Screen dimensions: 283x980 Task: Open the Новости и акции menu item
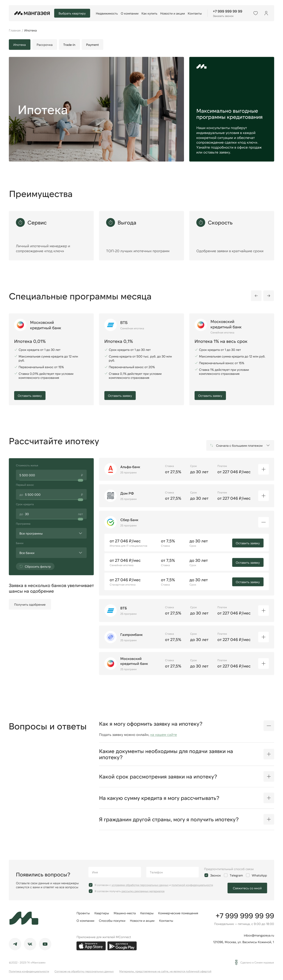point(172,13)
